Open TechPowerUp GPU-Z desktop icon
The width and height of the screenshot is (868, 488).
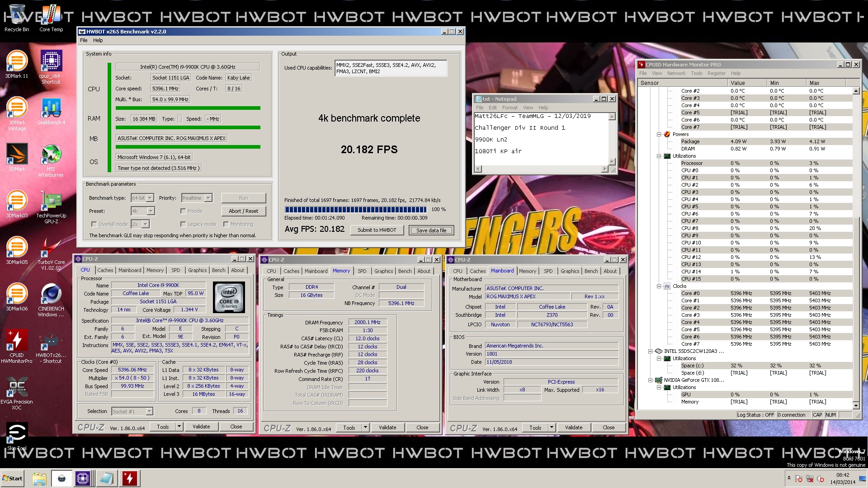[x=51, y=207]
